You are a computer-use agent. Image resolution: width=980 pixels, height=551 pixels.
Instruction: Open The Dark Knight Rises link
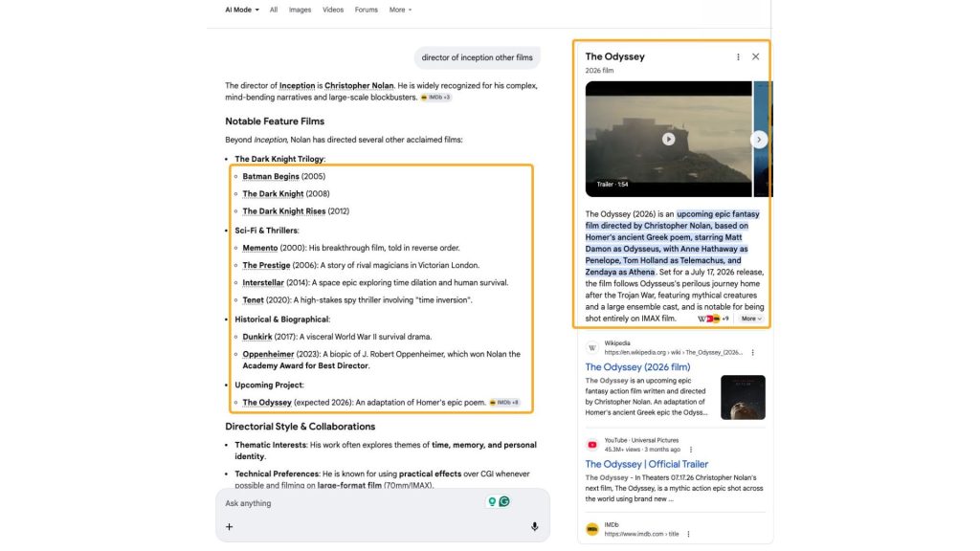click(x=283, y=211)
